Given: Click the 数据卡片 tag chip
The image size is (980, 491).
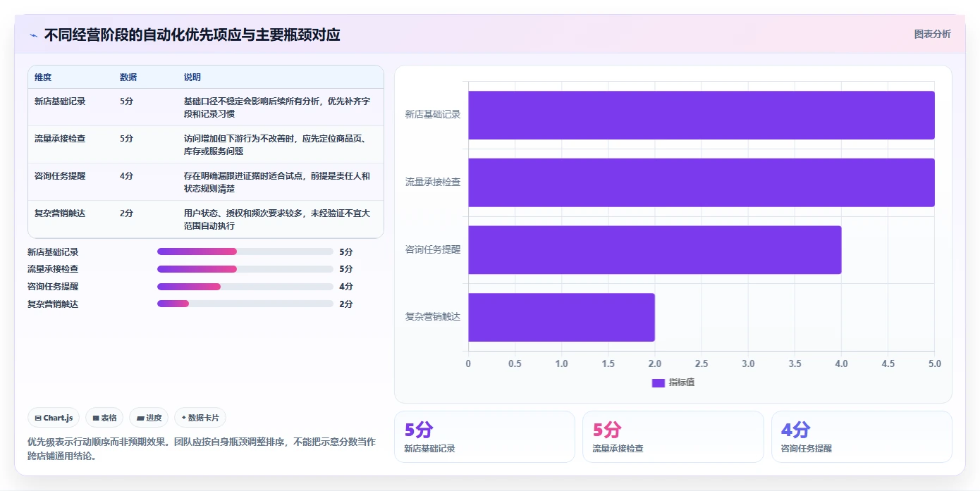Looking at the screenshot, I should tap(200, 418).
